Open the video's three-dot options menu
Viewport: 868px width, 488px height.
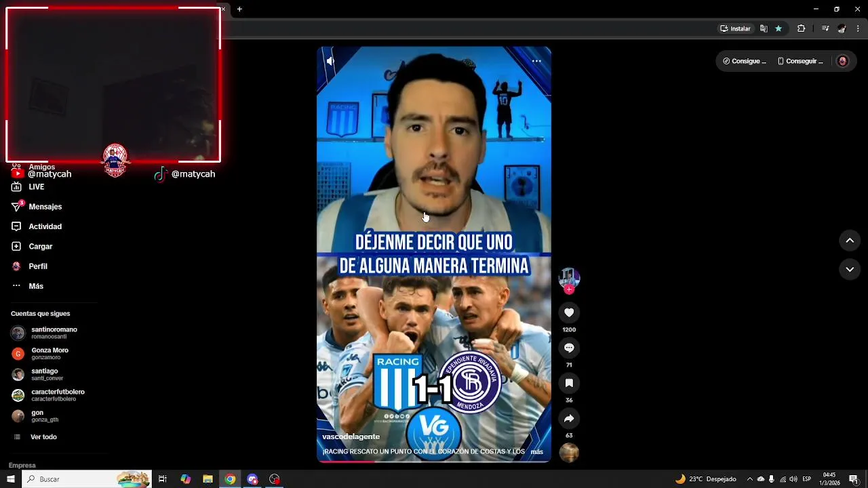pos(536,61)
